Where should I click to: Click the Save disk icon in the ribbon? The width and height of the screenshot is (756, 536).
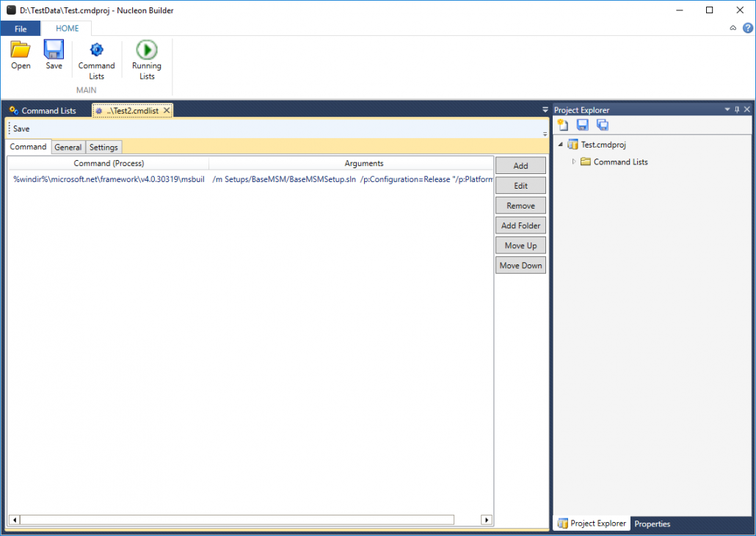54,55
